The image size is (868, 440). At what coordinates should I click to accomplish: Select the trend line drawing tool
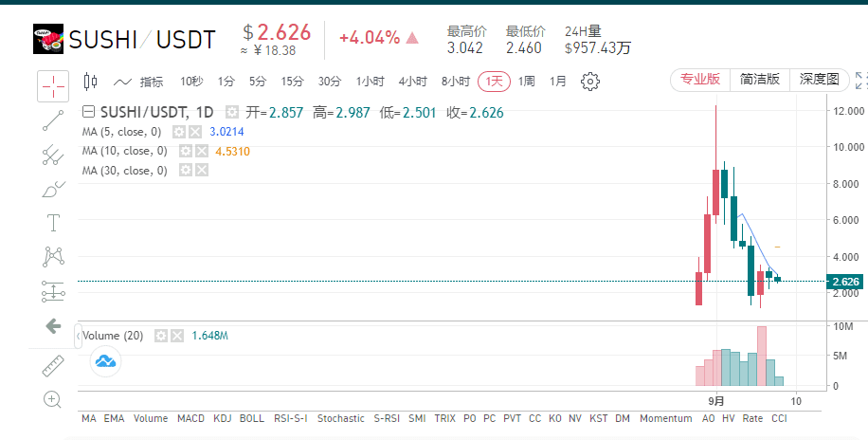tap(53, 120)
